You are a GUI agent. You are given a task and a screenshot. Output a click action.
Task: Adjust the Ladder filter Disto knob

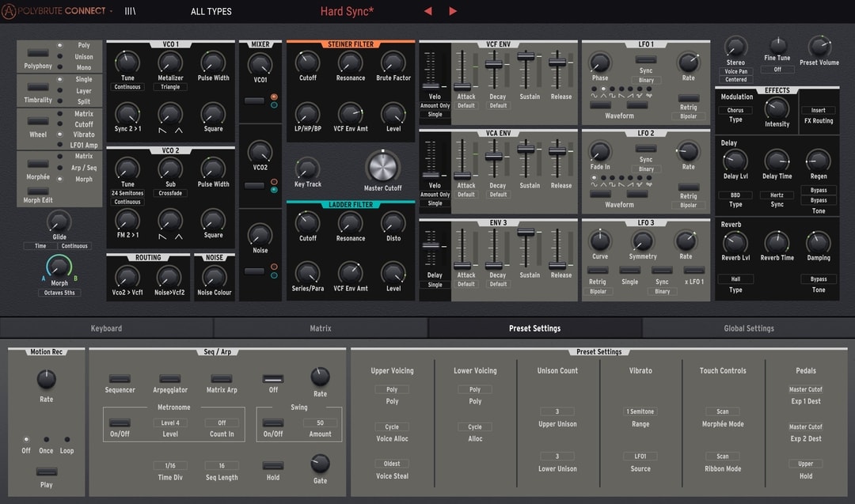(x=393, y=223)
